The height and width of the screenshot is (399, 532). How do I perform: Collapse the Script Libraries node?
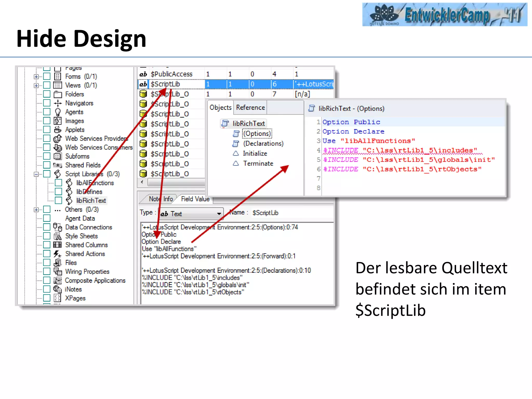coord(36,174)
